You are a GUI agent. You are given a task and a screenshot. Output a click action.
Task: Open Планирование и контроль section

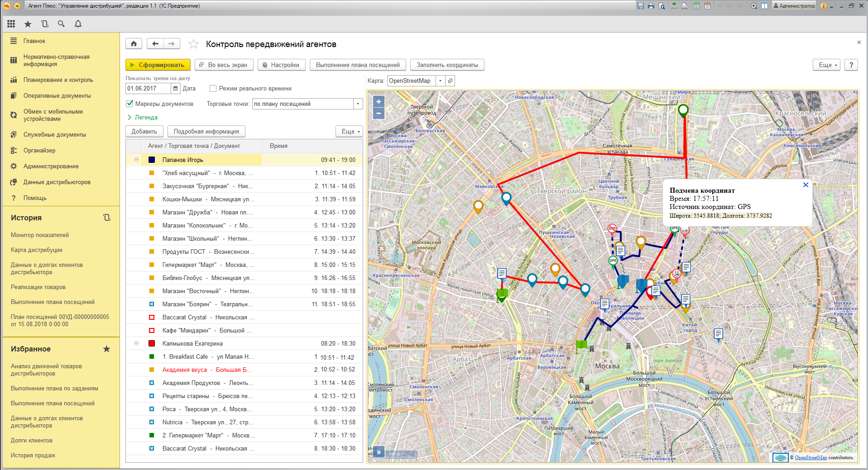[58, 80]
